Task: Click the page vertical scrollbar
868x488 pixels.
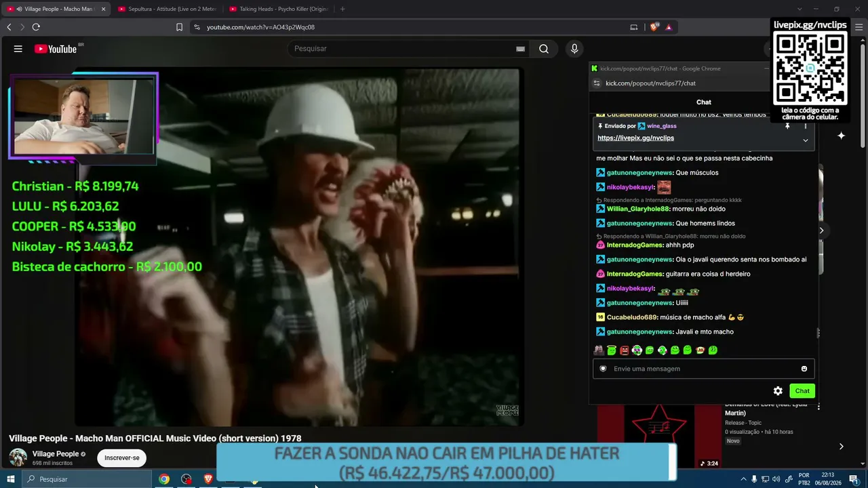Action: coord(863,95)
